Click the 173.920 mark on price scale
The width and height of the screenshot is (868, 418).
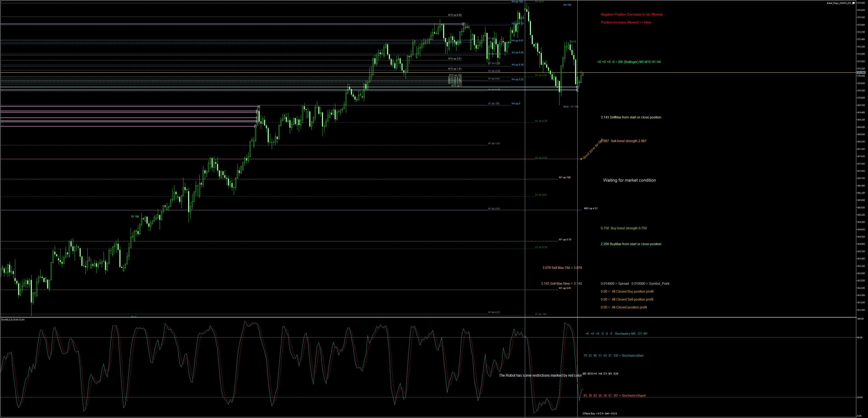click(x=861, y=3)
